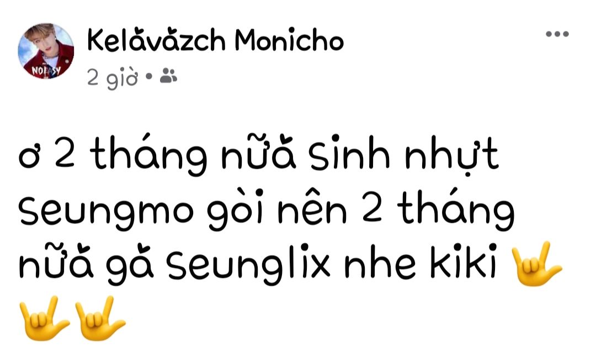Open the "2 giờ" timestamp link
This screenshot has height=364, width=596.
pyautogui.click(x=112, y=78)
